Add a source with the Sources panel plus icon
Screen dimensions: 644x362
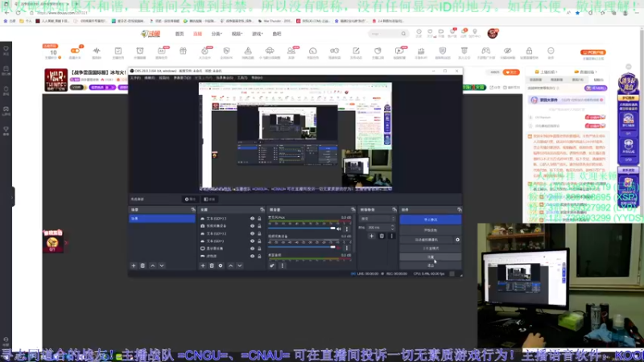tap(203, 266)
